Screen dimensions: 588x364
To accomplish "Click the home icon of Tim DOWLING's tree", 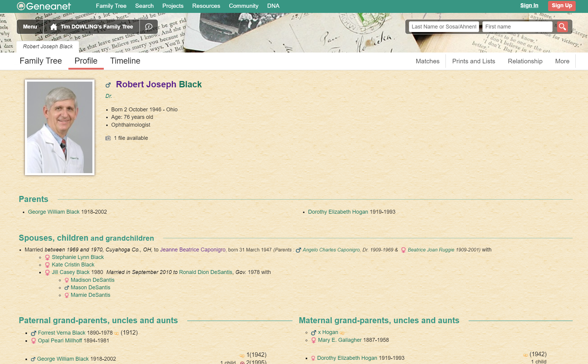I will click(54, 27).
